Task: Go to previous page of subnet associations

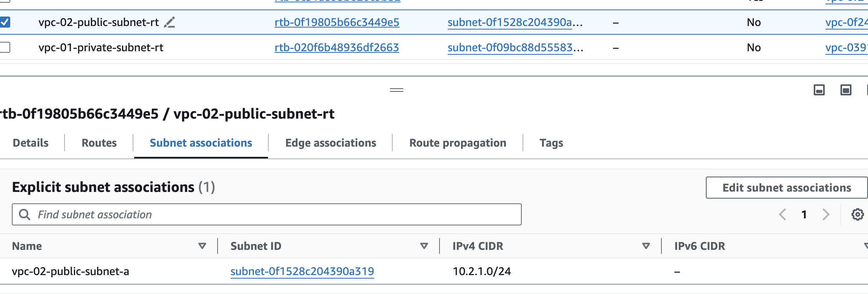Action: pyautogui.click(x=782, y=215)
